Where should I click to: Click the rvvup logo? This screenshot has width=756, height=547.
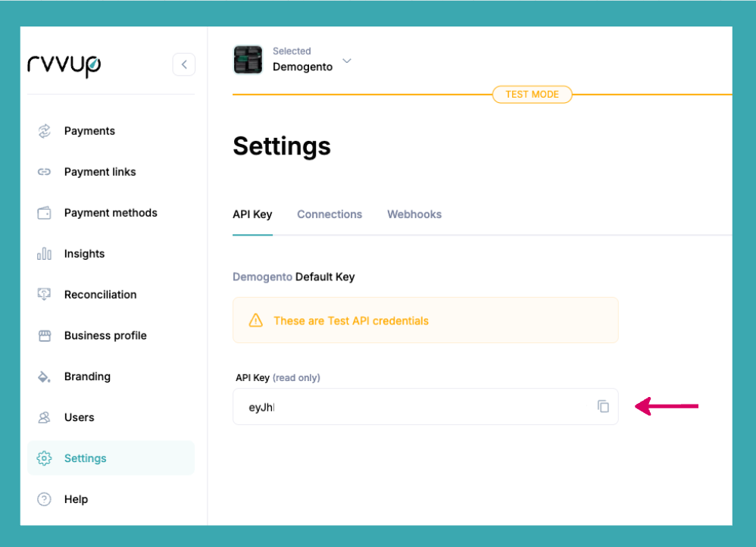click(x=64, y=65)
